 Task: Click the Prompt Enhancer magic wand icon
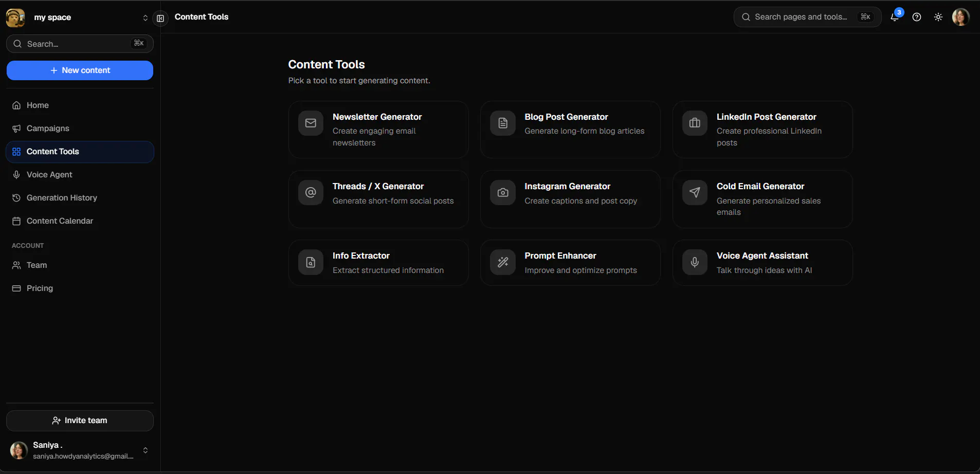point(503,262)
